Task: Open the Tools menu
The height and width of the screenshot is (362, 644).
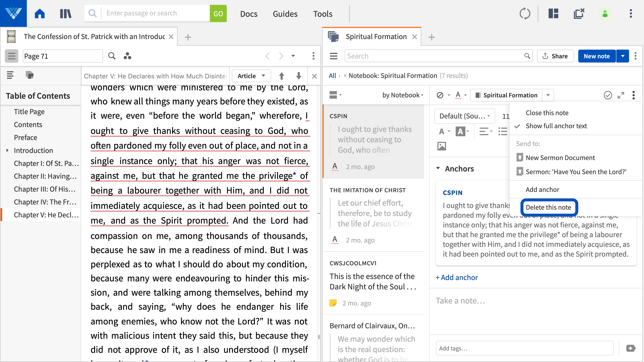Action: 323,14
